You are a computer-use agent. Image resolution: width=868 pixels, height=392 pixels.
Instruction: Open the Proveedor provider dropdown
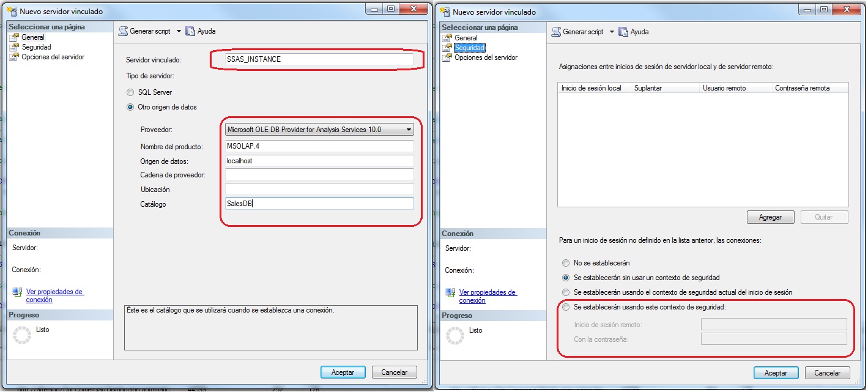[409, 129]
